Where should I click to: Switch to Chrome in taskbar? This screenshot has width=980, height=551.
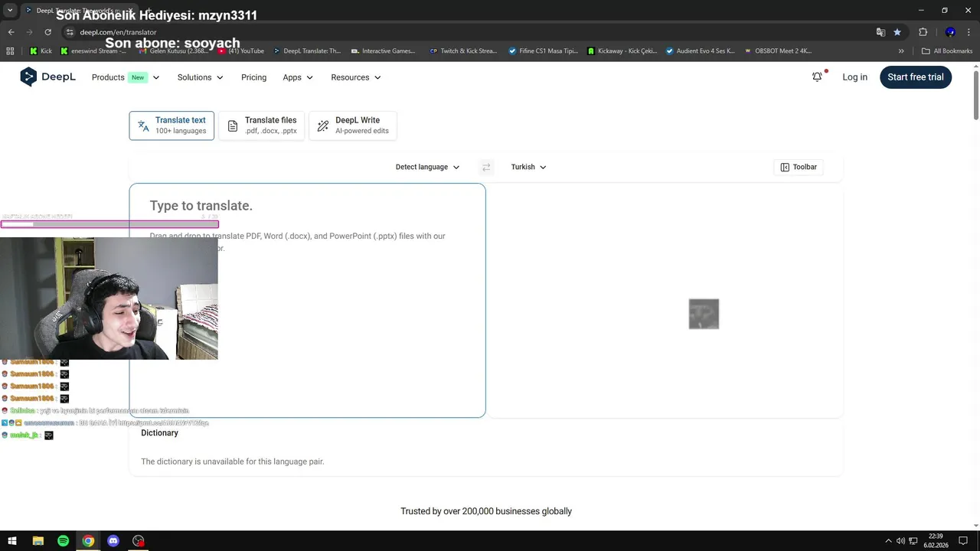click(x=88, y=541)
